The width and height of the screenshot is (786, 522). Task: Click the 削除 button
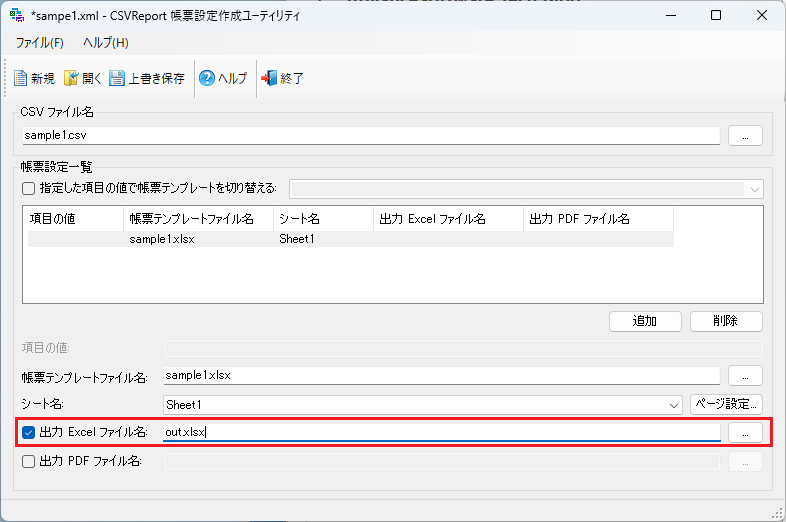click(x=726, y=321)
